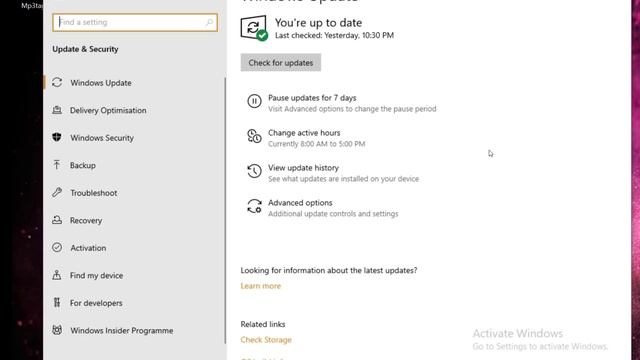Click 'See what updates are installed on your device'
This screenshot has height=360, width=640.
(343, 179)
